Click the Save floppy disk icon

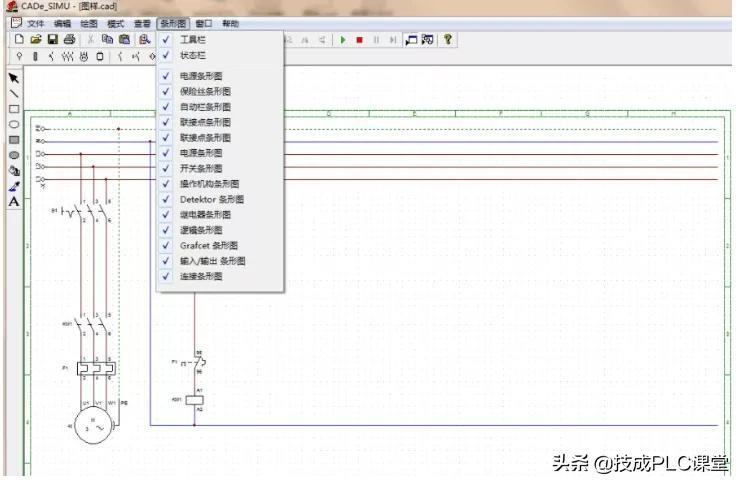coord(52,39)
